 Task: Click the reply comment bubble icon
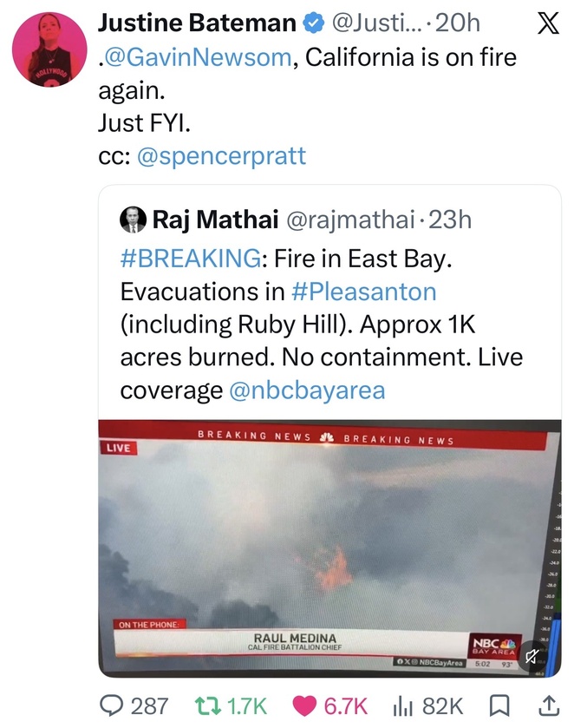point(111,705)
